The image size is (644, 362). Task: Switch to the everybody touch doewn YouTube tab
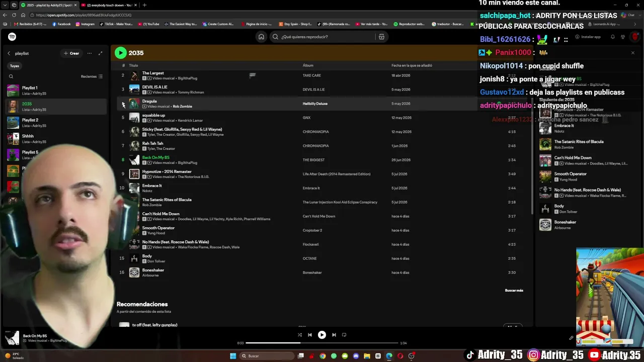point(108,5)
